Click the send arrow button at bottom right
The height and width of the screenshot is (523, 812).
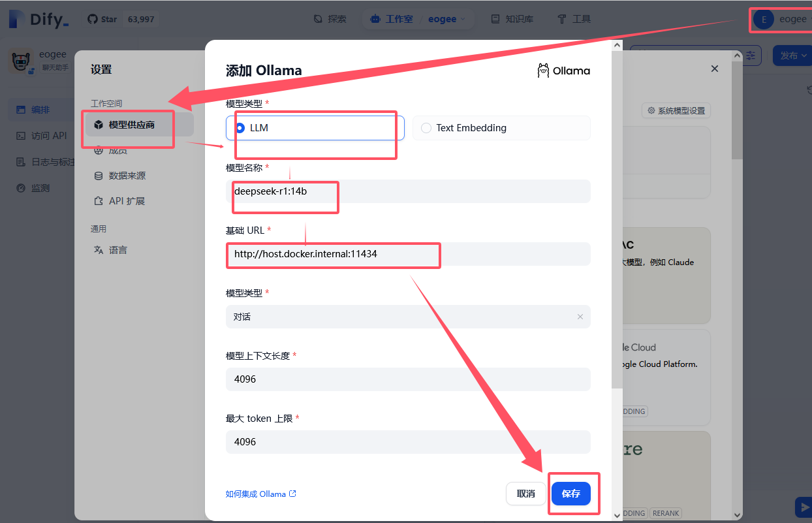804,507
